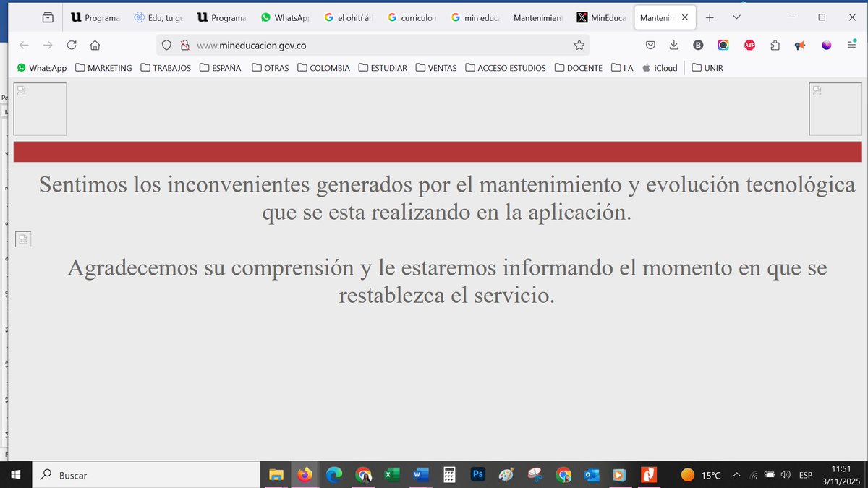Switch to the MinEduca X tab
This screenshot has width=868, height=488.
click(601, 17)
